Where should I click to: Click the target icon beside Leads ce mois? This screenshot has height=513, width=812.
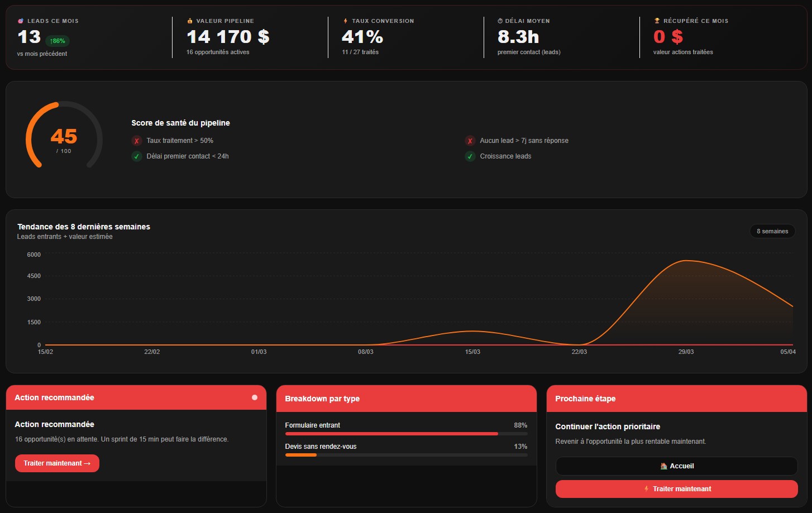tap(21, 21)
